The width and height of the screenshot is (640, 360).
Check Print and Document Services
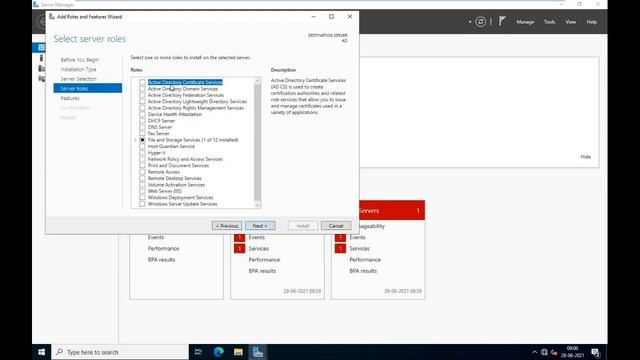coord(142,165)
